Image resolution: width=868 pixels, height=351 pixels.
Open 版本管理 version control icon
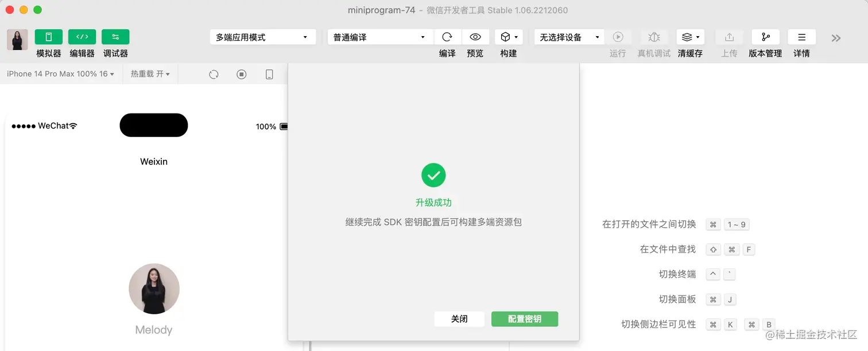(x=765, y=37)
